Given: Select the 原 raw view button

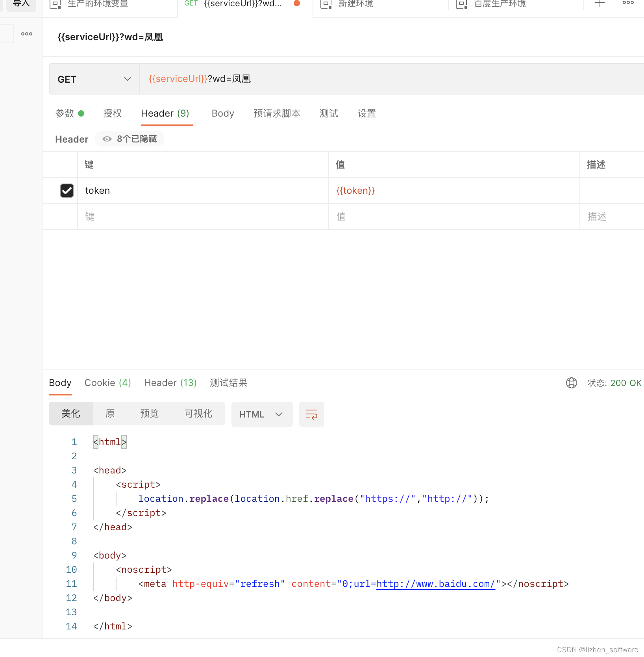Looking at the screenshot, I should coord(110,414).
